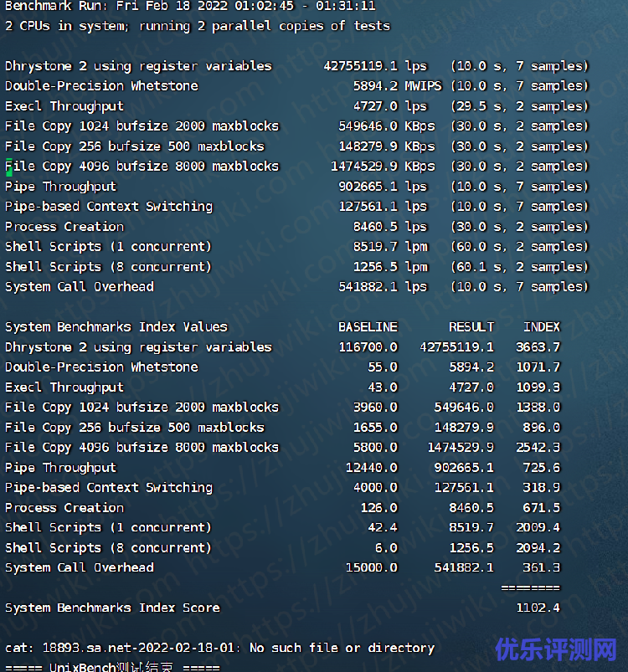Click the '127561.1 lps' context switching value
Viewport: 628px width, 672px height.
pyautogui.click(x=383, y=207)
